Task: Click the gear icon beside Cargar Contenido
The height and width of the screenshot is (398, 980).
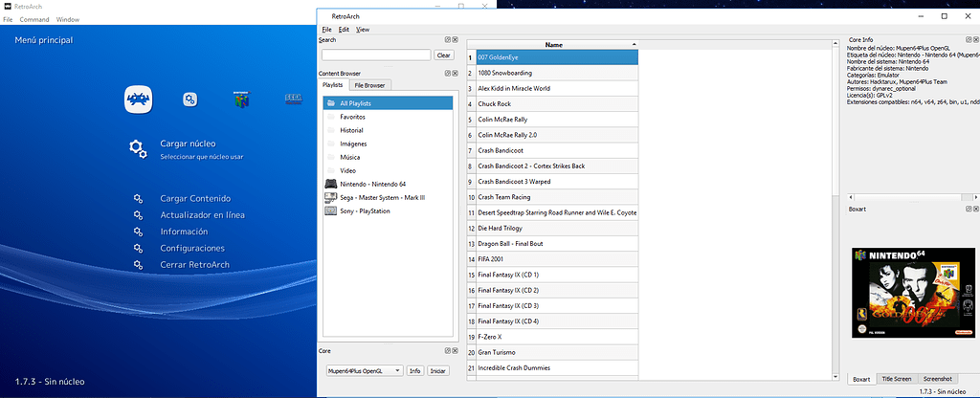Action: (x=138, y=199)
